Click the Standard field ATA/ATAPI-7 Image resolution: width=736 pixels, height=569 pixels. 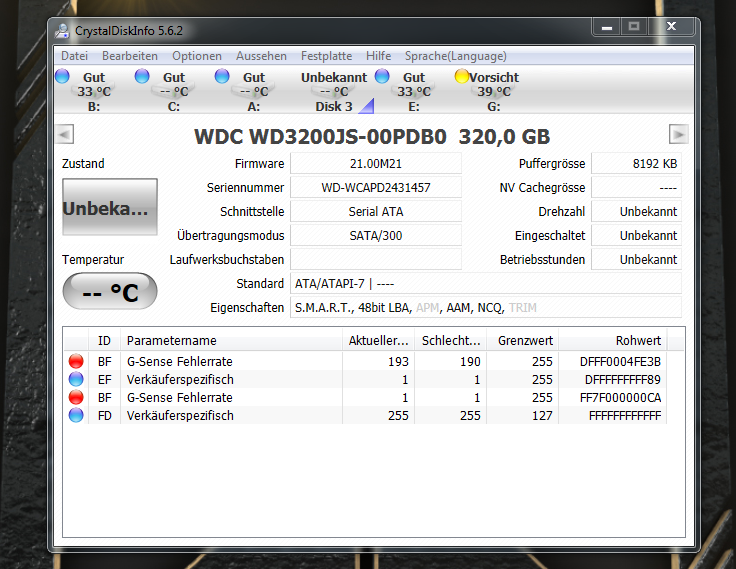pyautogui.click(x=486, y=284)
